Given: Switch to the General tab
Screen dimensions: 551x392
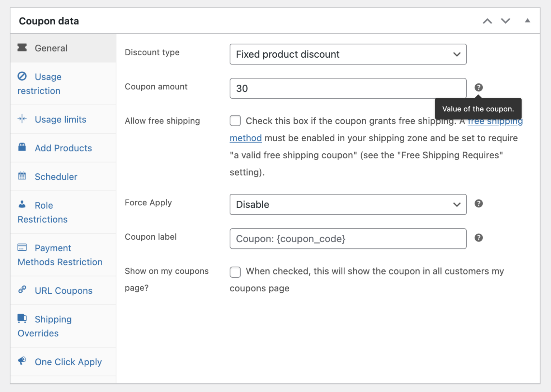Looking at the screenshot, I should [x=51, y=48].
